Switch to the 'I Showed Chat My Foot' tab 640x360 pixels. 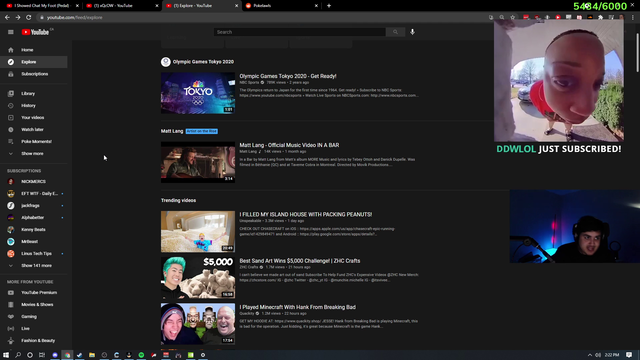coord(42,6)
